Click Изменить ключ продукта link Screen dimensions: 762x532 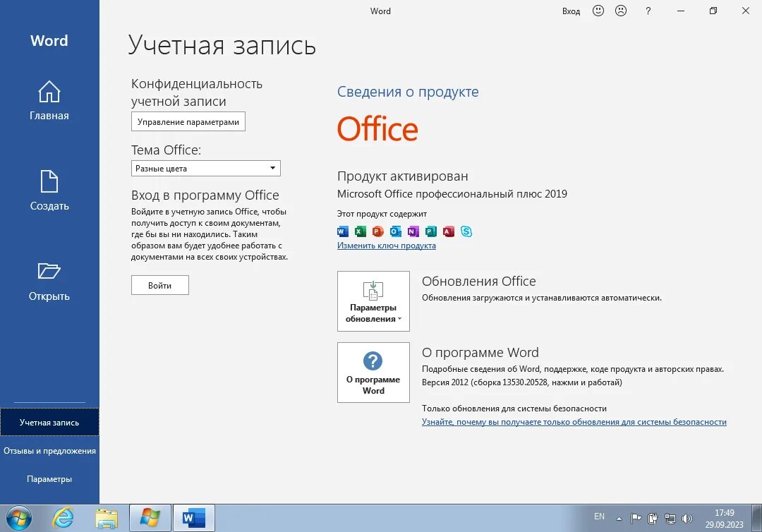click(x=387, y=246)
